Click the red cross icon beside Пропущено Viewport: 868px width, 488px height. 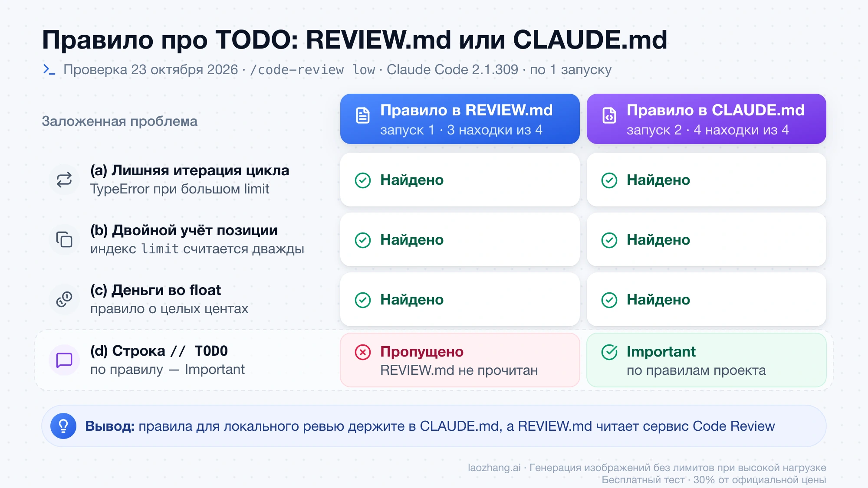[x=363, y=352]
